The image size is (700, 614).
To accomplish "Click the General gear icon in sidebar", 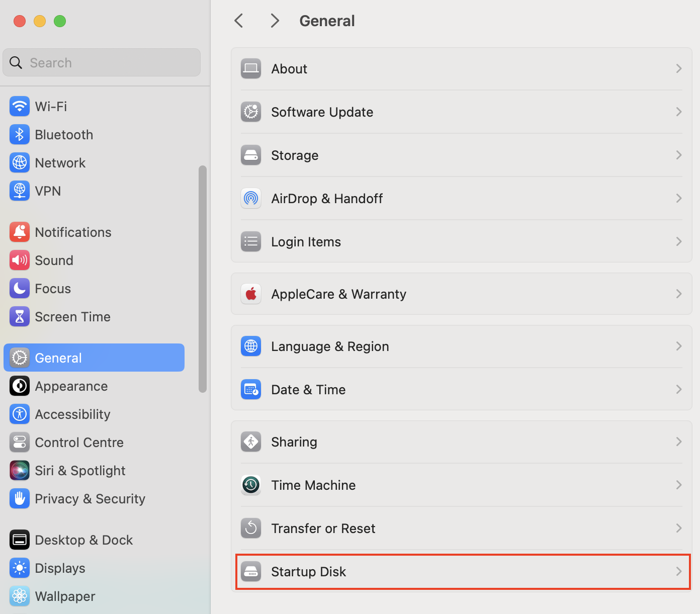I will click(20, 358).
